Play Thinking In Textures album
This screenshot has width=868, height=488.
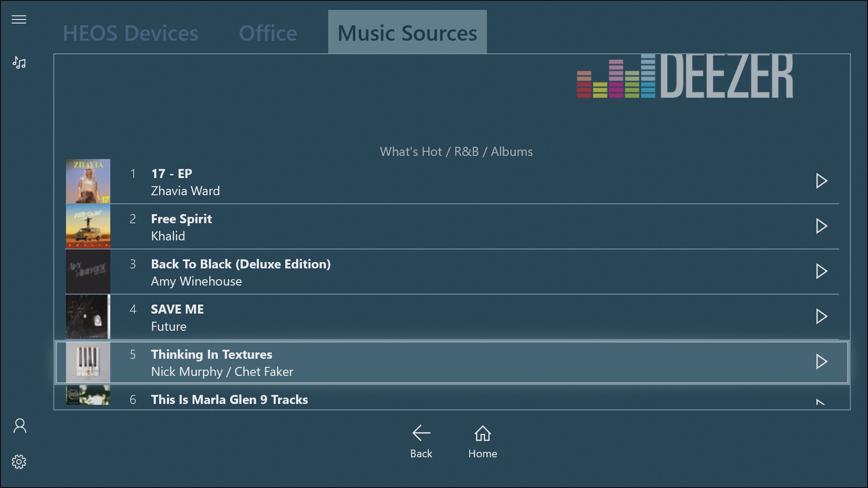[x=821, y=361]
